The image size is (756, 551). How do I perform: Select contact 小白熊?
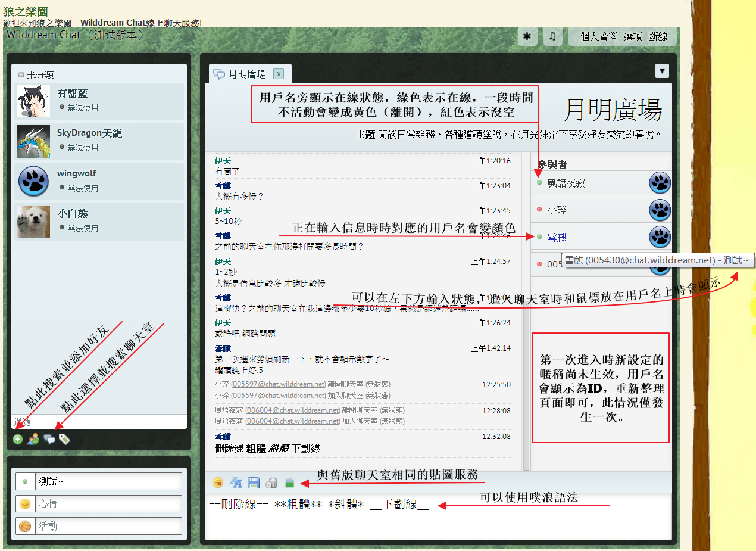[100, 222]
